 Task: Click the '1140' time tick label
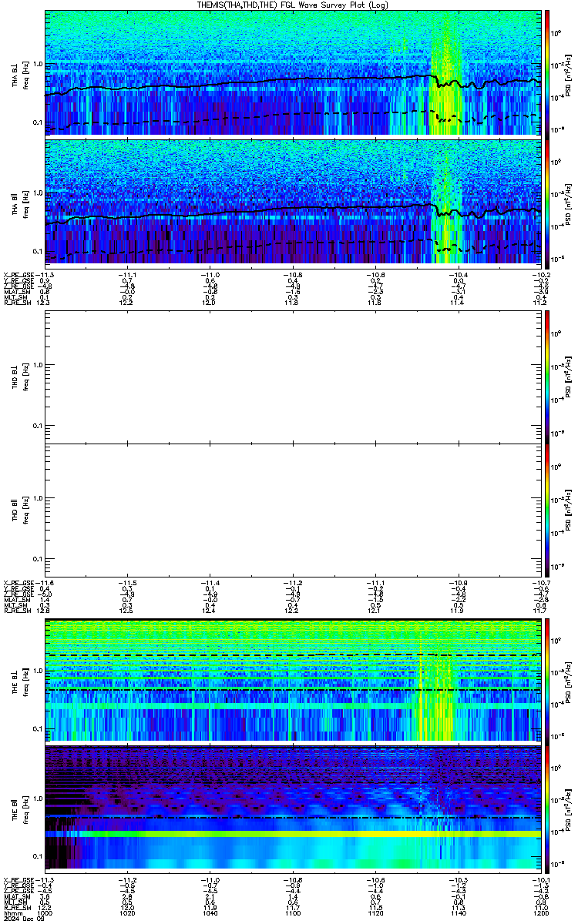click(x=458, y=912)
